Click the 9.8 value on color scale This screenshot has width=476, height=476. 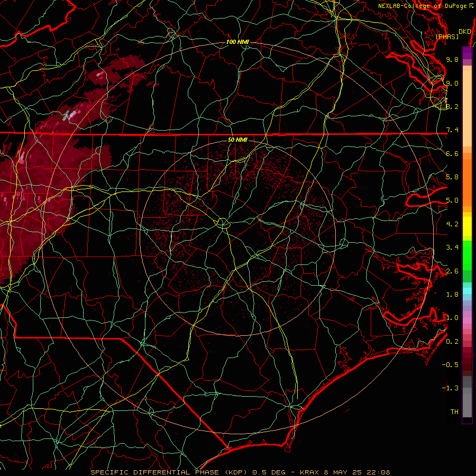452,59
